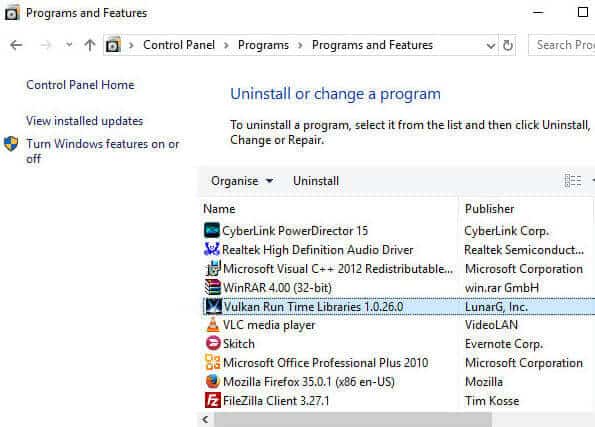Click the horizontal scrollbar left arrow
595x427 pixels.
206,419
